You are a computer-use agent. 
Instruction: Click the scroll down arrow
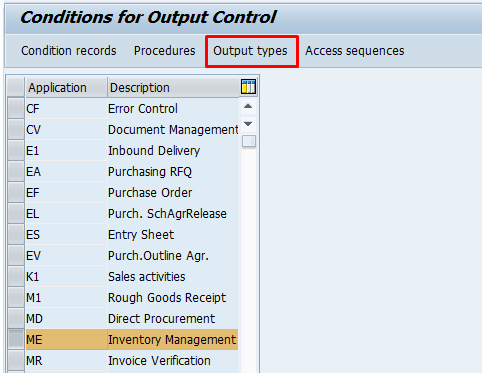(x=248, y=124)
